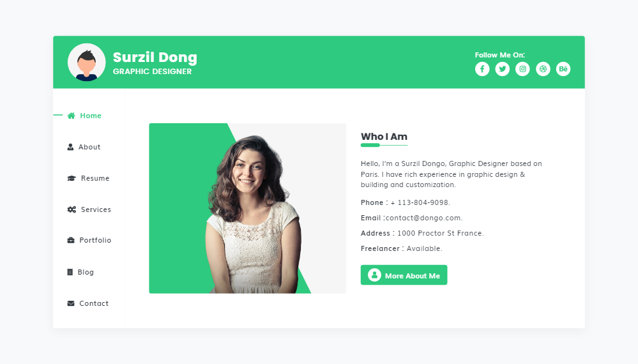This screenshot has width=638, height=364.
Task: Open the Behance social icon
Action: pyautogui.click(x=563, y=69)
